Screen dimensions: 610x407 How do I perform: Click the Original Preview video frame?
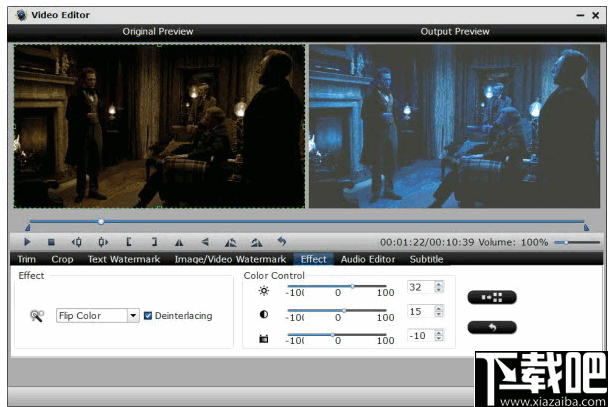[160, 126]
